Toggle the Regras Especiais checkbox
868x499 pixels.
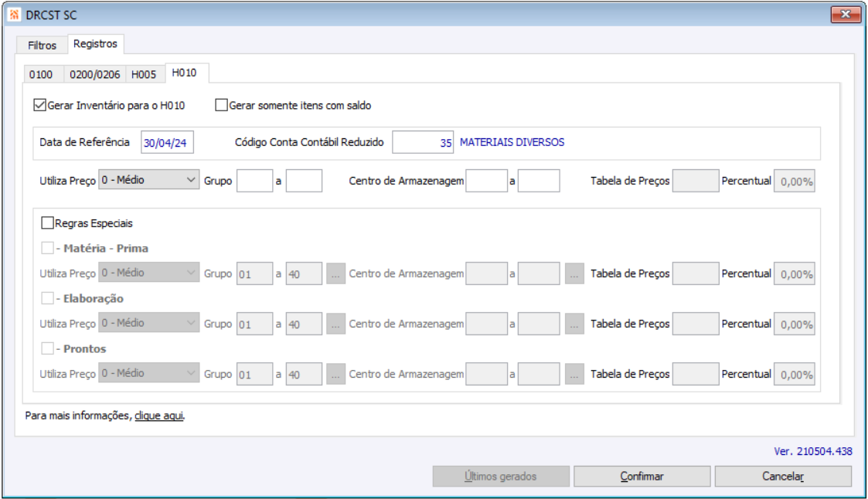[x=48, y=223]
